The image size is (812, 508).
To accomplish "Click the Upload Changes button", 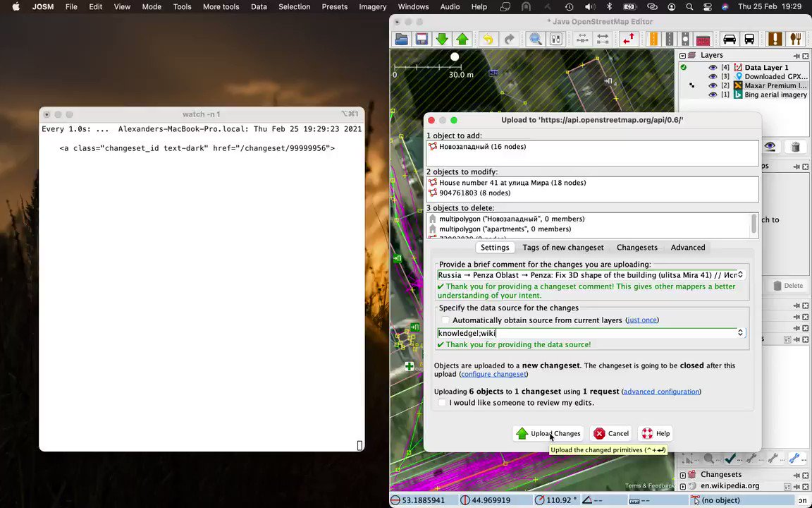I will click(x=548, y=433).
